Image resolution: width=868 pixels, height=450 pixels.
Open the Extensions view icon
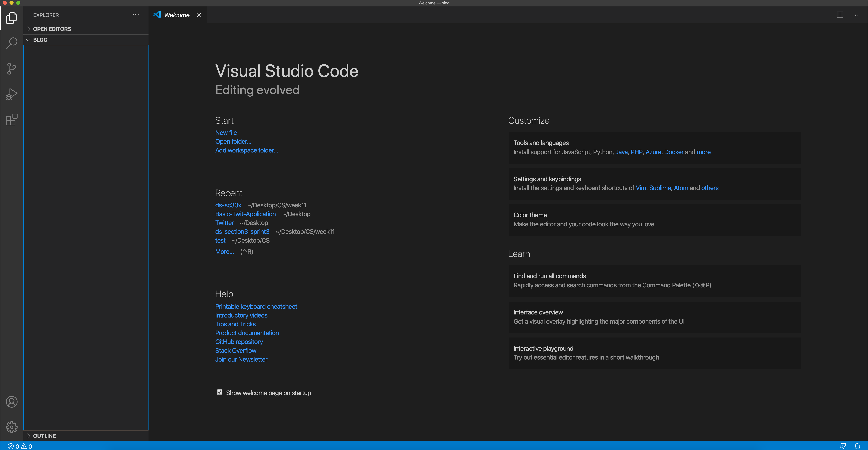point(12,120)
